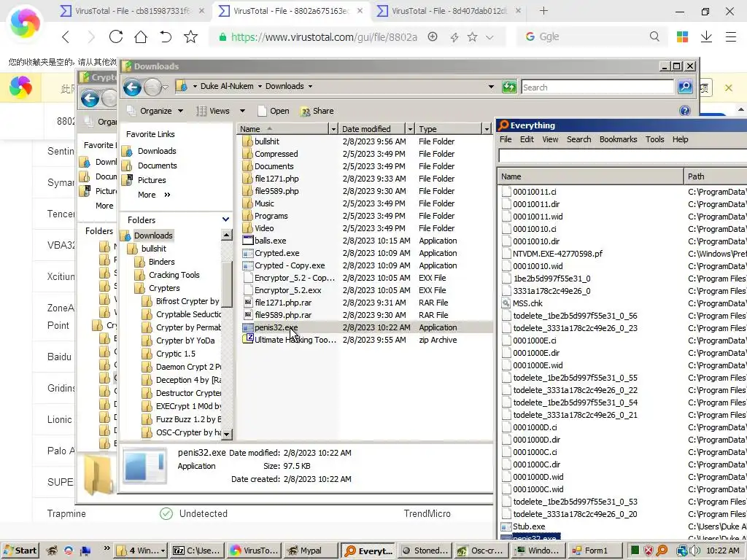Expand More favorite links chevron
The width and height of the screenshot is (747, 560).
[x=167, y=194]
